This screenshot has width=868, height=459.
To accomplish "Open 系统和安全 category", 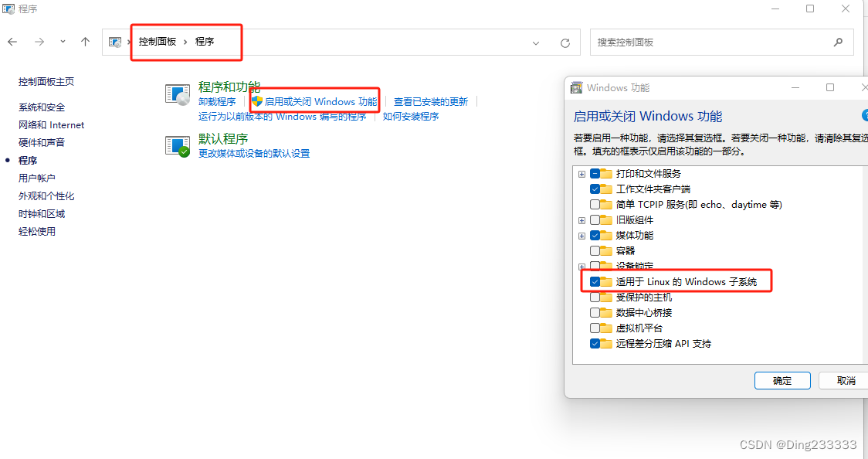I will click(42, 107).
